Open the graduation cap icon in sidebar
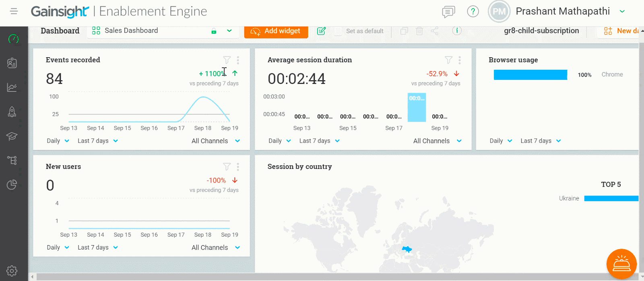Viewport: 644px width, 281px height. (12, 136)
